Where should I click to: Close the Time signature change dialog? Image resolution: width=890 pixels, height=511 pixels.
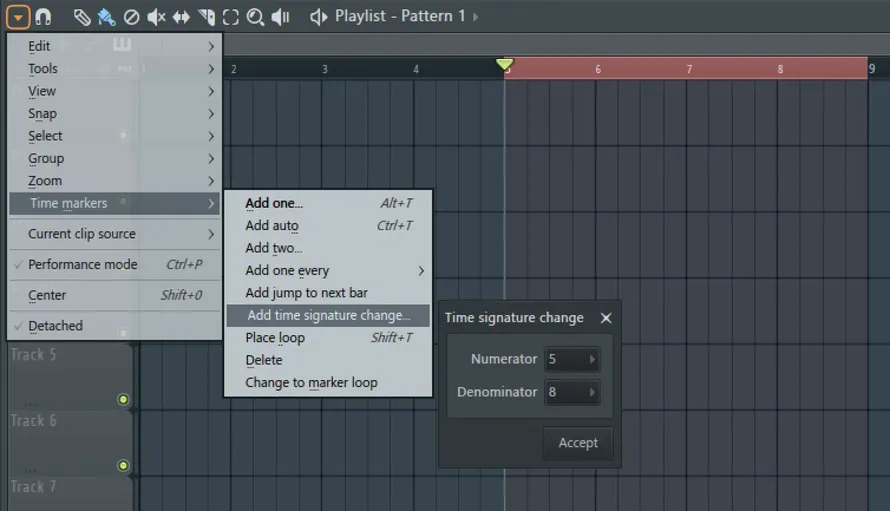pyautogui.click(x=606, y=318)
